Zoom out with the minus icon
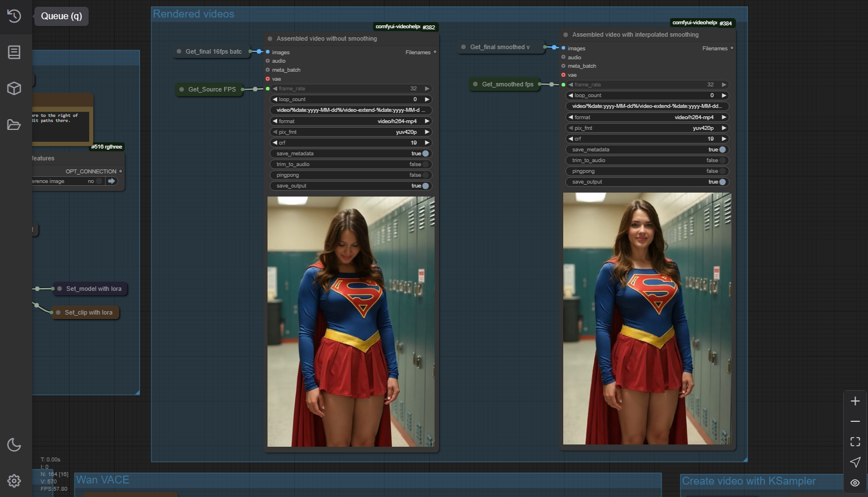868x497 pixels. (x=855, y=421)
